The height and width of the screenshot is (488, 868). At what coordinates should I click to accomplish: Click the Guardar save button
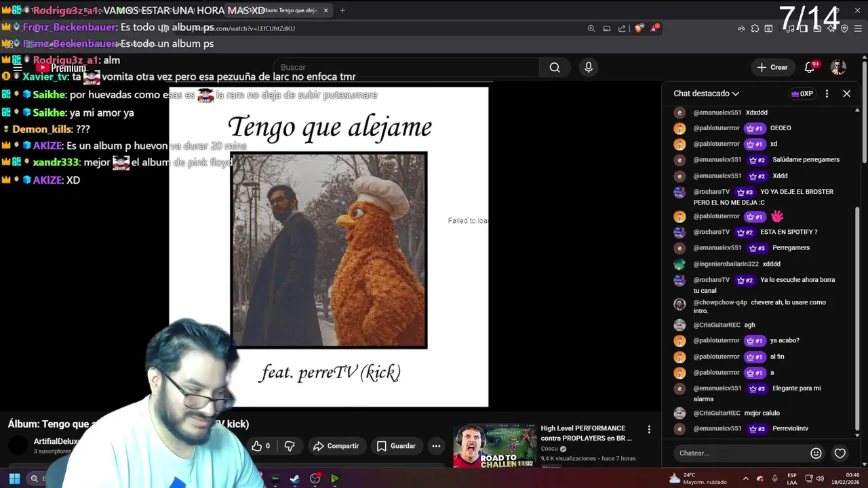[x=396, y=446]
